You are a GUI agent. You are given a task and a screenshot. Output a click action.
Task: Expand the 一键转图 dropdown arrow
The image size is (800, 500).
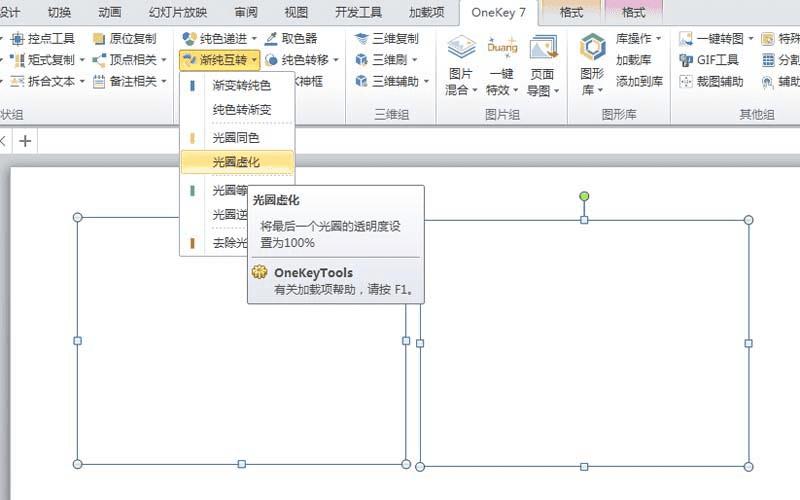click(x=751, y=39)
